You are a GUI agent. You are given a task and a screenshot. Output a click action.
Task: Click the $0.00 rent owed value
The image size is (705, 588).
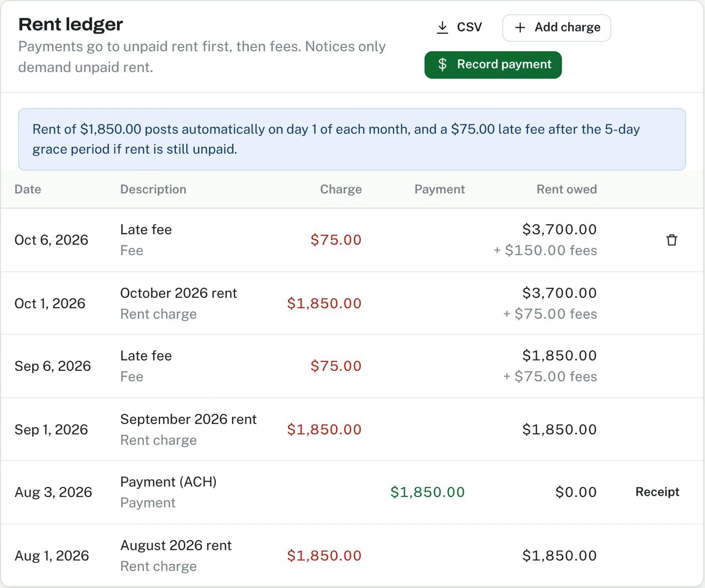click(x=576, y=492)
